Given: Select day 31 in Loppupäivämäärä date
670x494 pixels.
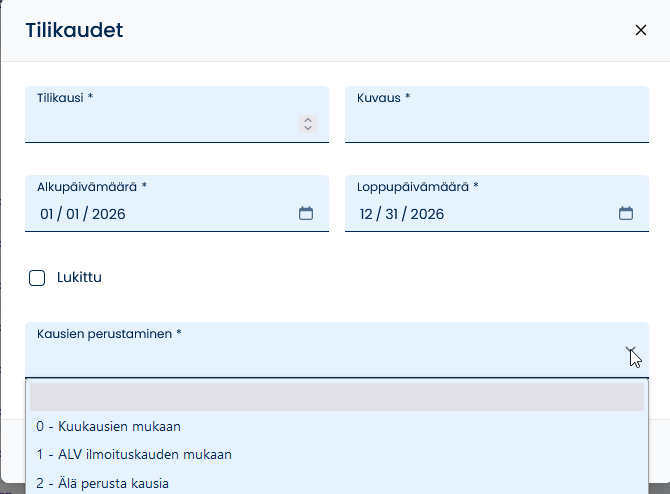Looking at the screenshot, I should 391,214.
